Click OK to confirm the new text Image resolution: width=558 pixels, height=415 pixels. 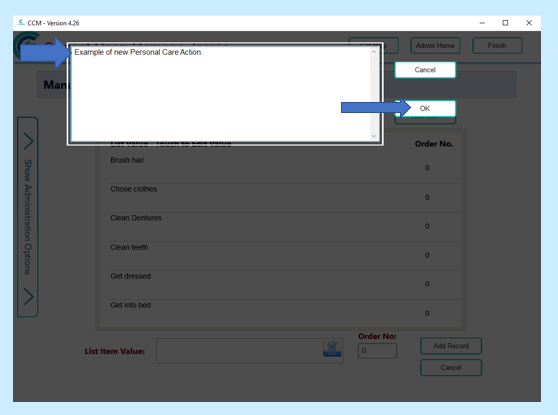coord(425,108)
